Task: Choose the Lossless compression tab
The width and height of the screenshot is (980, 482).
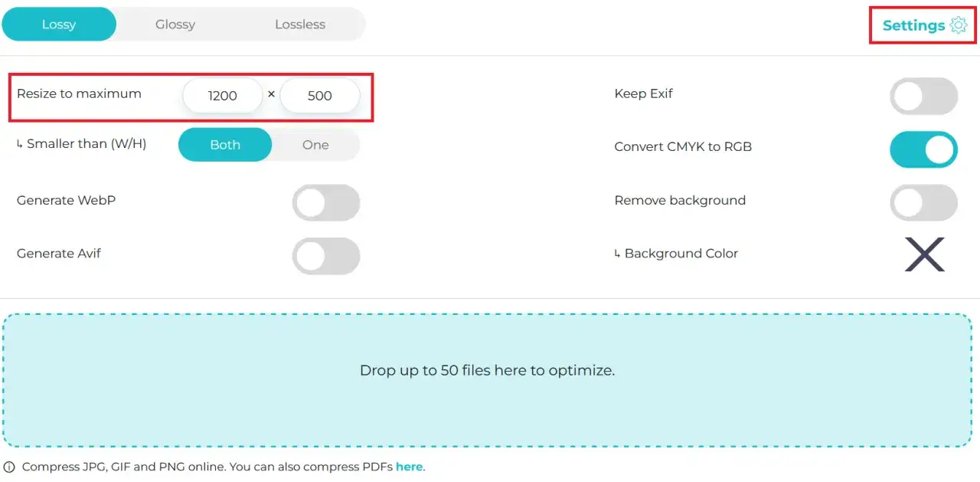Action: [300, 25]
